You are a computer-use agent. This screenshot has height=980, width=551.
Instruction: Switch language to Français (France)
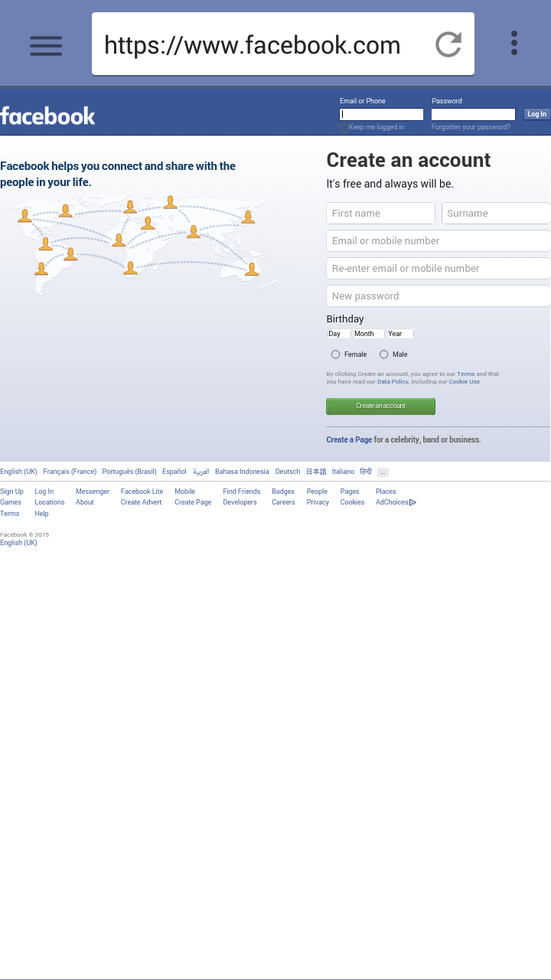pyautogui.click(x=70, y=472)
